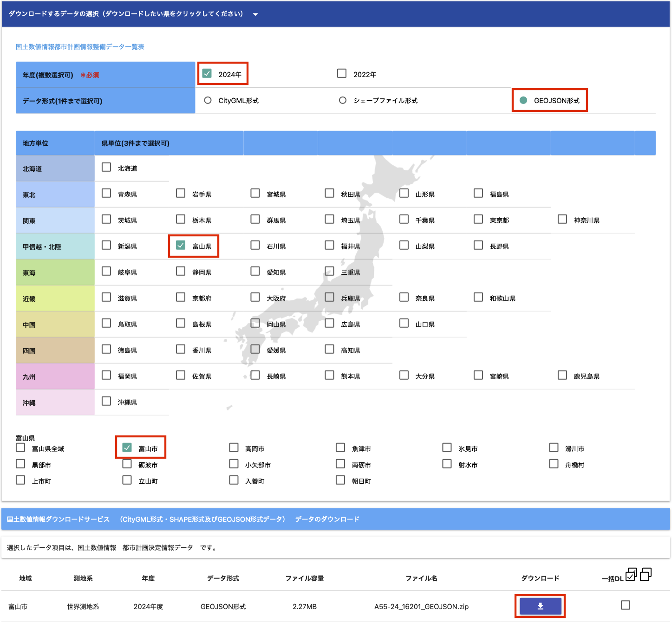The image size is (672, 623).
Task: Toggle the 一括DL checkbox in the 富山市 row
Action: [626, 605]
